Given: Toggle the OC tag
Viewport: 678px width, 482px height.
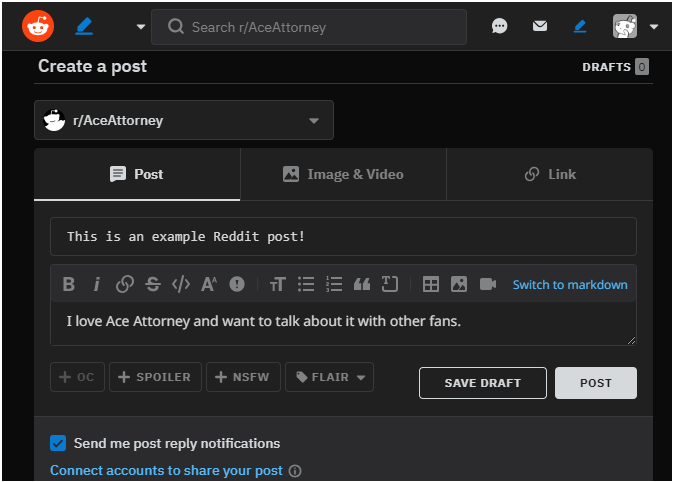Looking at the screenshot, I should coord(77,377).
